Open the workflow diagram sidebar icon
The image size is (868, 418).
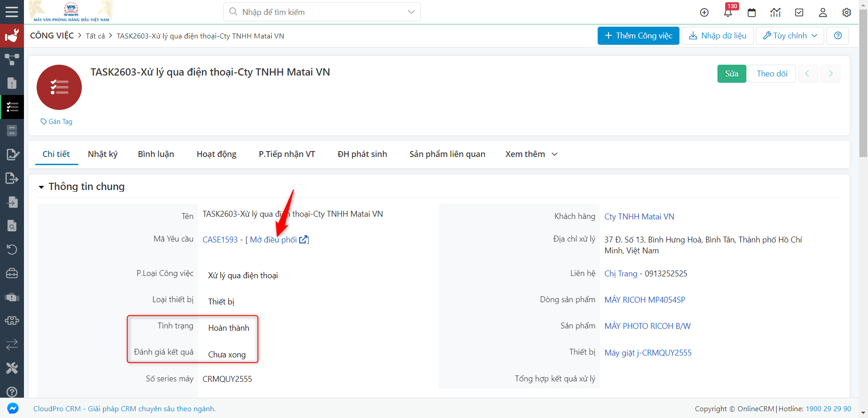(12, 59)
